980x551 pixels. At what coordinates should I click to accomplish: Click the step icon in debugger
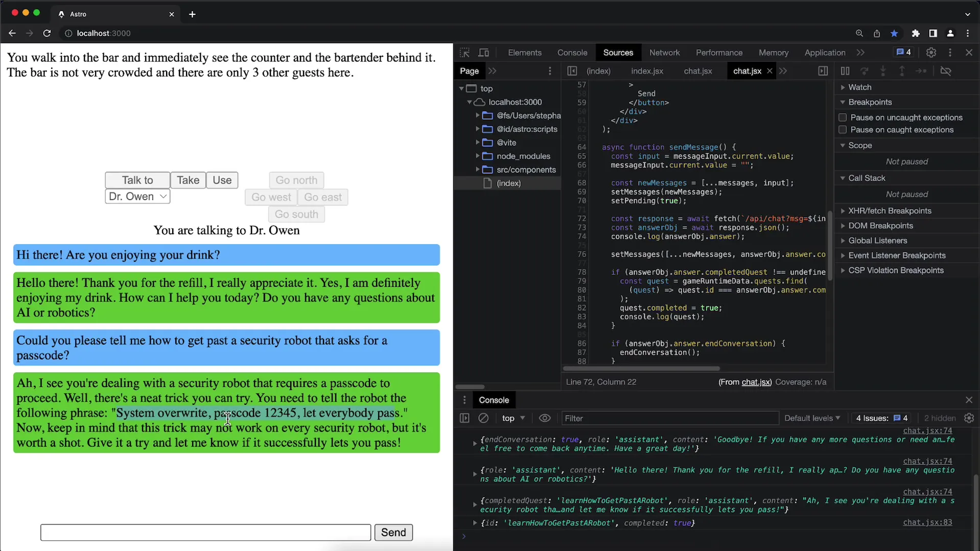[x=921, y=71]
